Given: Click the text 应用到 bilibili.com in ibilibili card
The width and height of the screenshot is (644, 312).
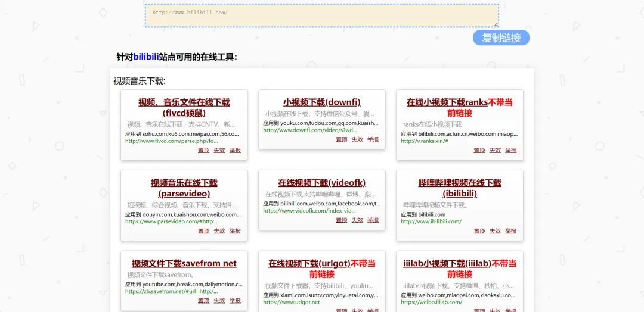Looking at the screenshot, I should (423, 214).
